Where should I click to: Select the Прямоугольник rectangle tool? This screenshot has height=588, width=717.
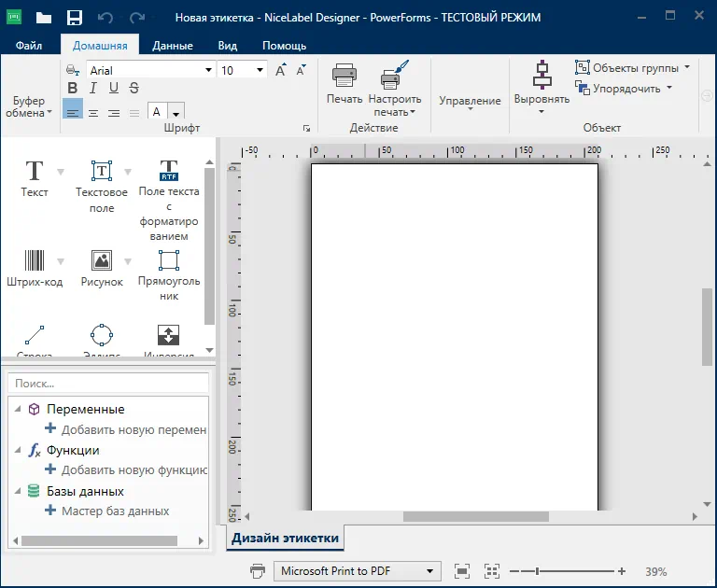pyautogui.click(x=169, y=275)
